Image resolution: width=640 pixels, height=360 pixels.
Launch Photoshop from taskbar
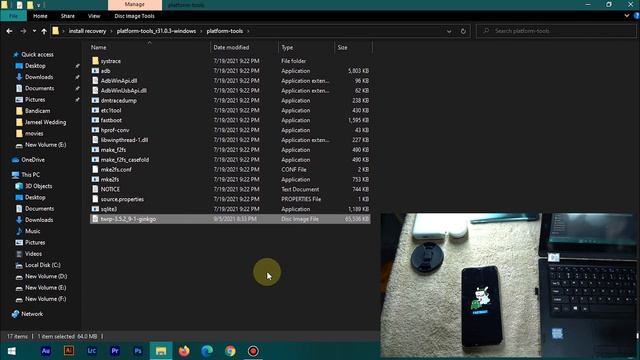tap(138, 351)
